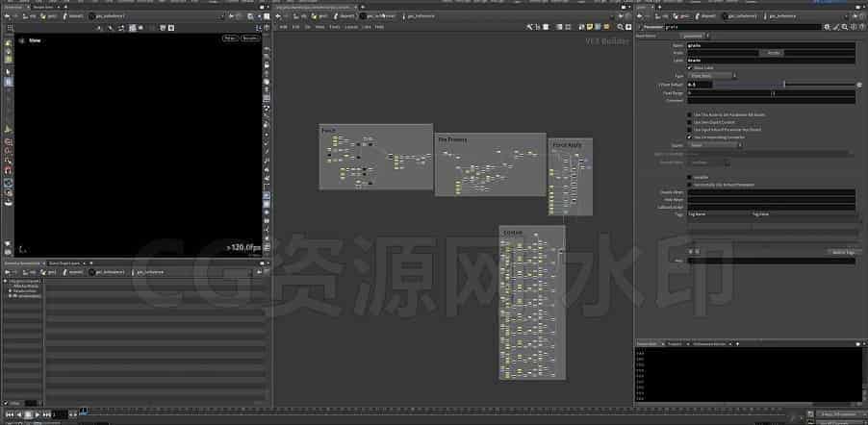Click the red magnet snapping icon
This screenshot has height=425, width=868.
point(8,170)
